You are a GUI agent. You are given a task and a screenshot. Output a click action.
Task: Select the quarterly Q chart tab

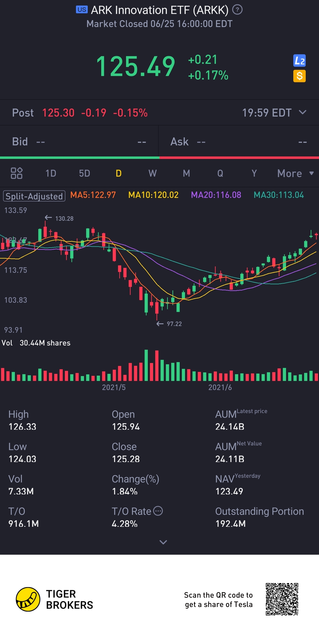coord(220,173)
